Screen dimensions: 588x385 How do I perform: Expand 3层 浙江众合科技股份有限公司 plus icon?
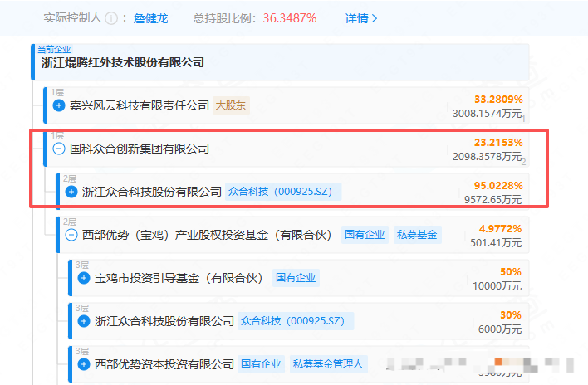click(x=84, y=321)
